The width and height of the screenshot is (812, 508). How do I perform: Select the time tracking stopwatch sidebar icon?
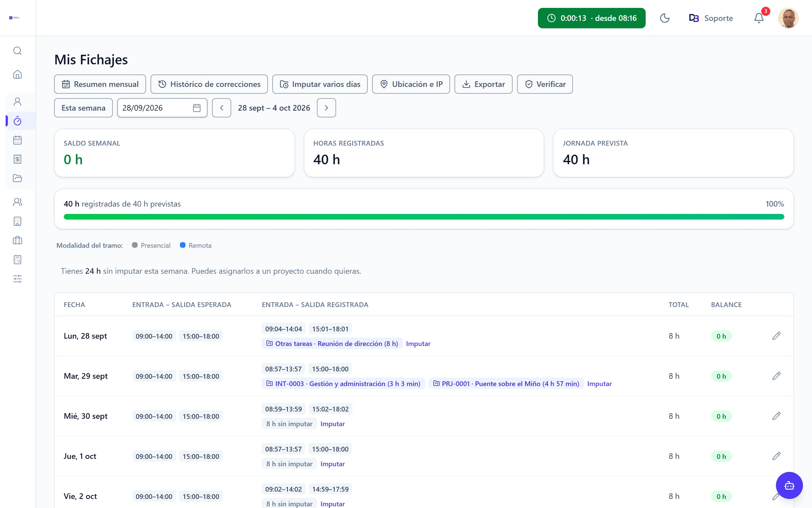[x=17, y=121]
